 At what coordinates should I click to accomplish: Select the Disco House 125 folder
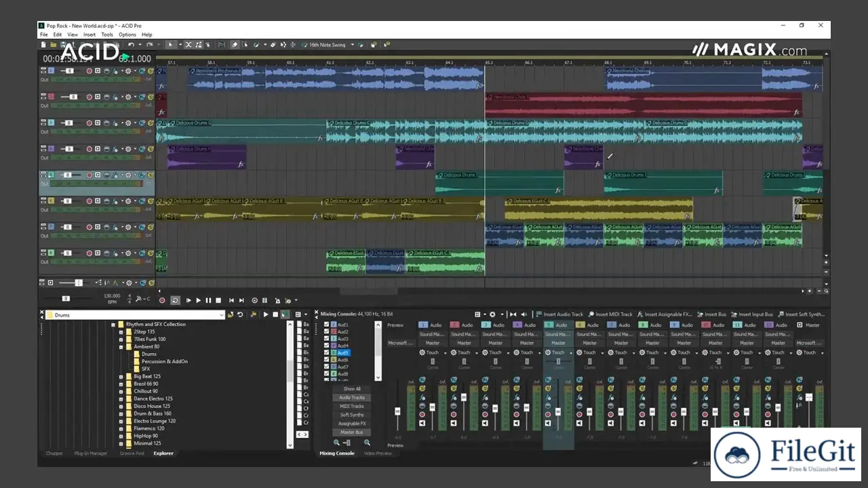point(153,407)
